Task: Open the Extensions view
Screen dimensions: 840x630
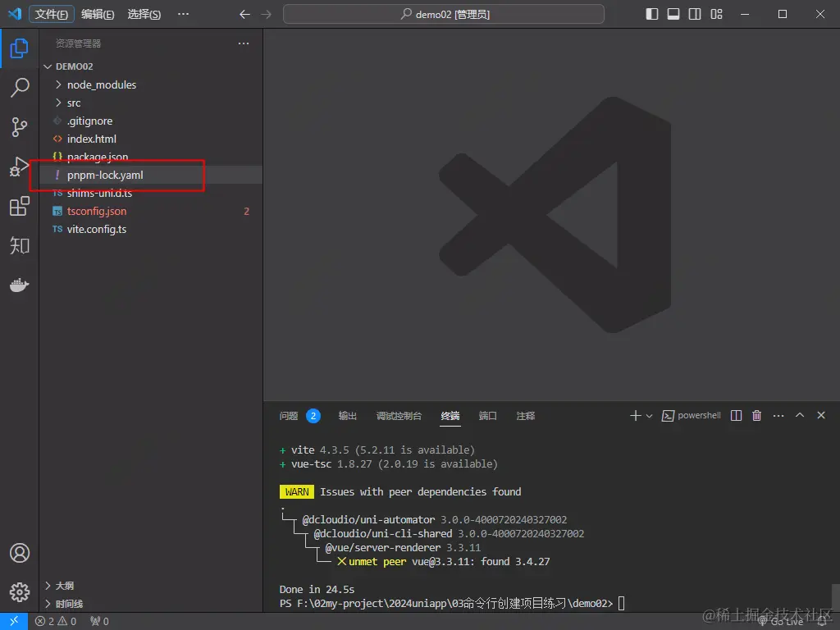Action: [20, 206]
